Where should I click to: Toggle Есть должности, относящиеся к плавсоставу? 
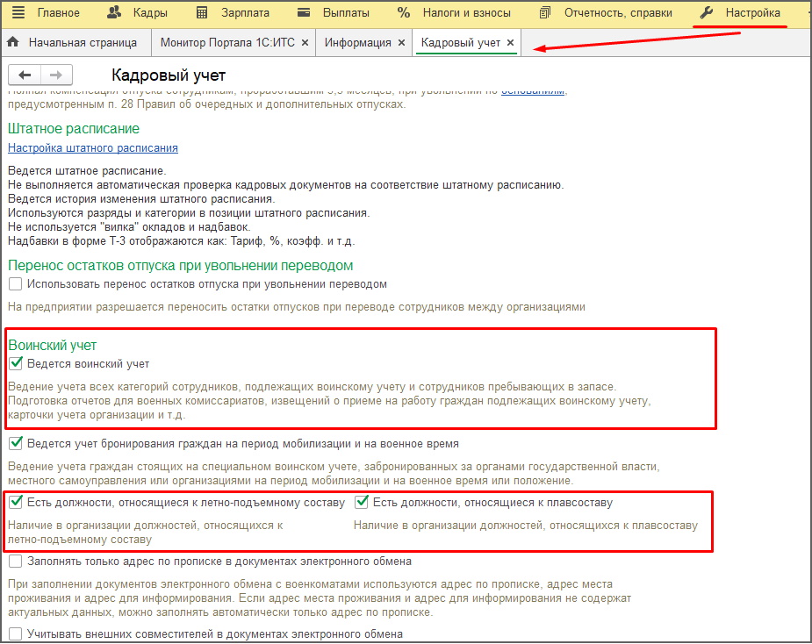363,503
